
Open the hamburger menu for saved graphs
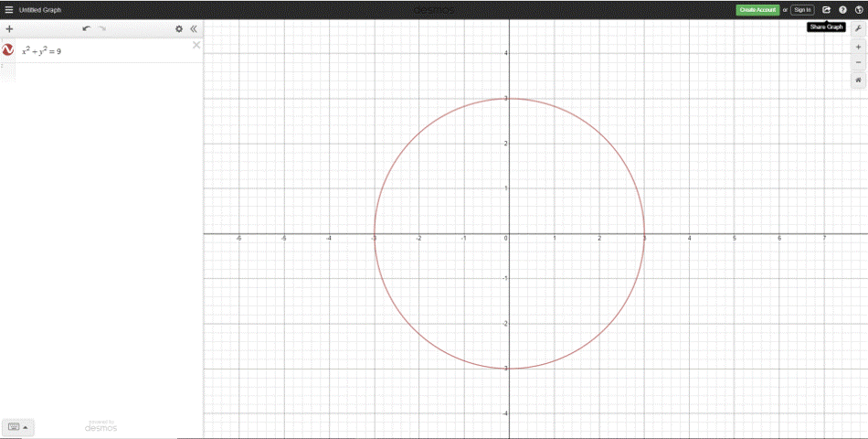coord(9,10)
